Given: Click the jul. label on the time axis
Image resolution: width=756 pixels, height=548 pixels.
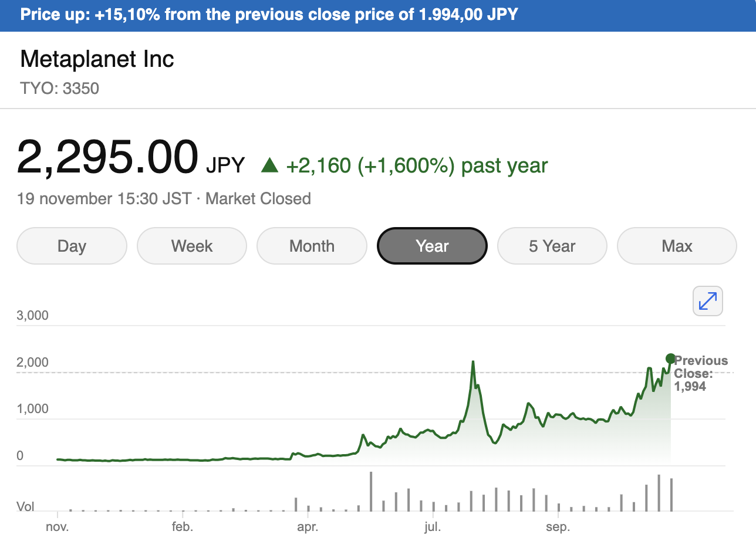Looking at the screenshot, I should point(432,527).
